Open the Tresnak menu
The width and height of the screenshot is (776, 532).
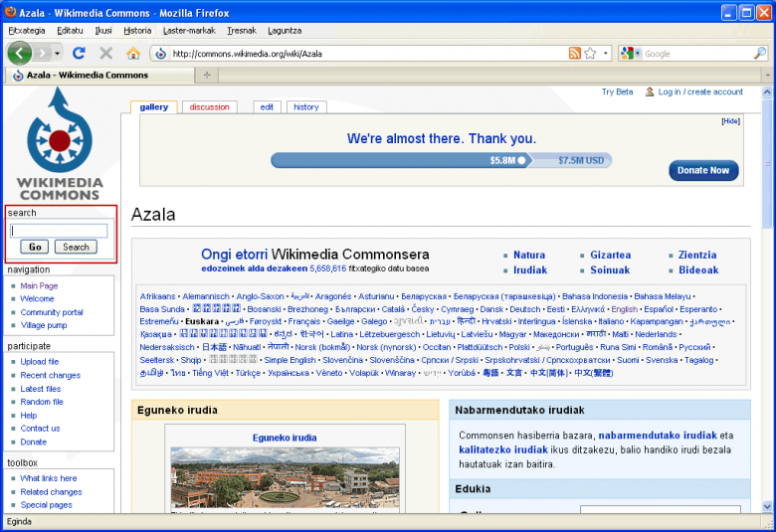click(242, 31)
